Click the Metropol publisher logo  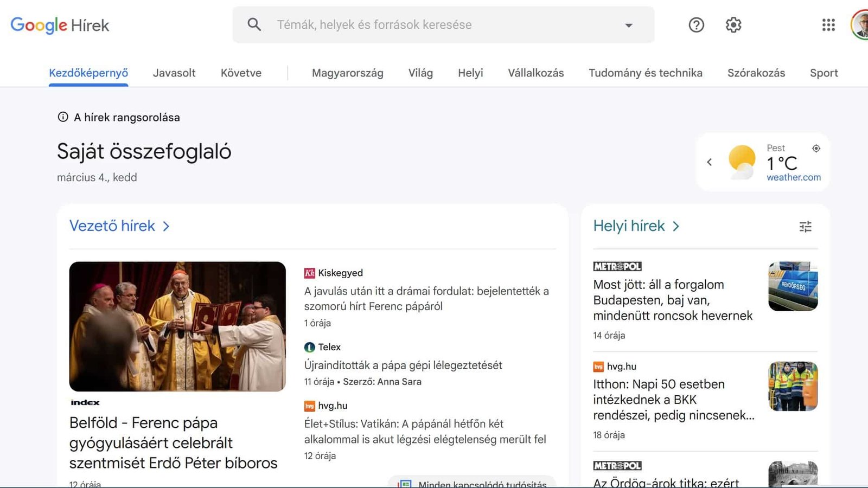point(617,266)
